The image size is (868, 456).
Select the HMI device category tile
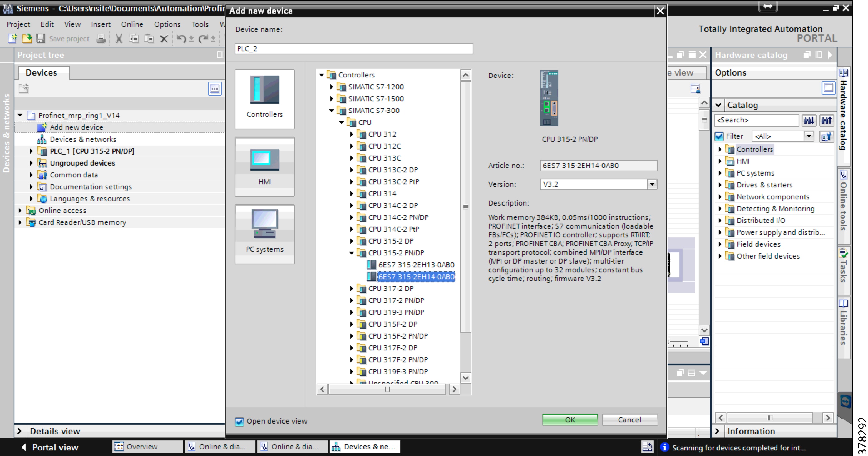(264, 167)
